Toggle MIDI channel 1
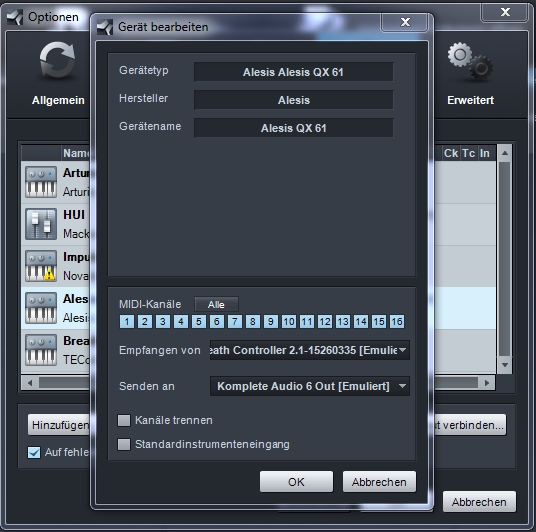 click(127, 321)
